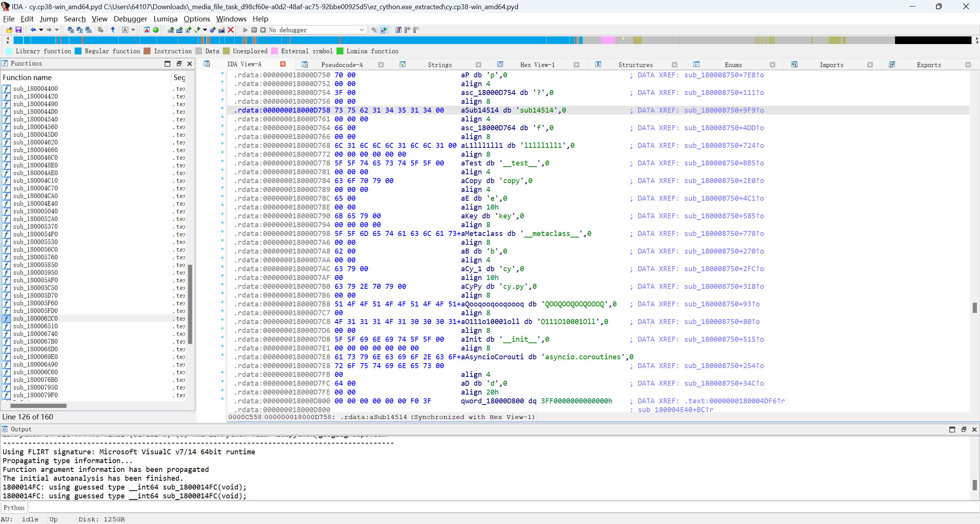
Task: Open a file with the folder icon
Action: [x=10, y=30]
